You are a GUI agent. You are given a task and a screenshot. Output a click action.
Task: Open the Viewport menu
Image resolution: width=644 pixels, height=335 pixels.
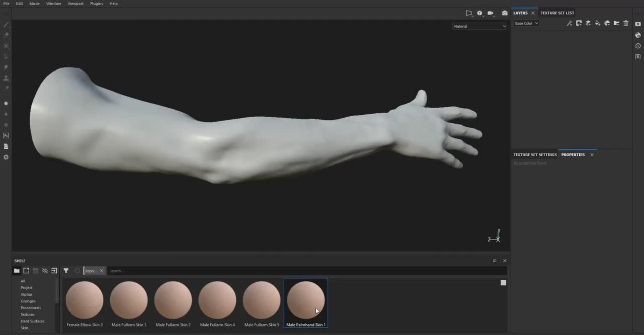pyautogui.click(x=75, y=4)
